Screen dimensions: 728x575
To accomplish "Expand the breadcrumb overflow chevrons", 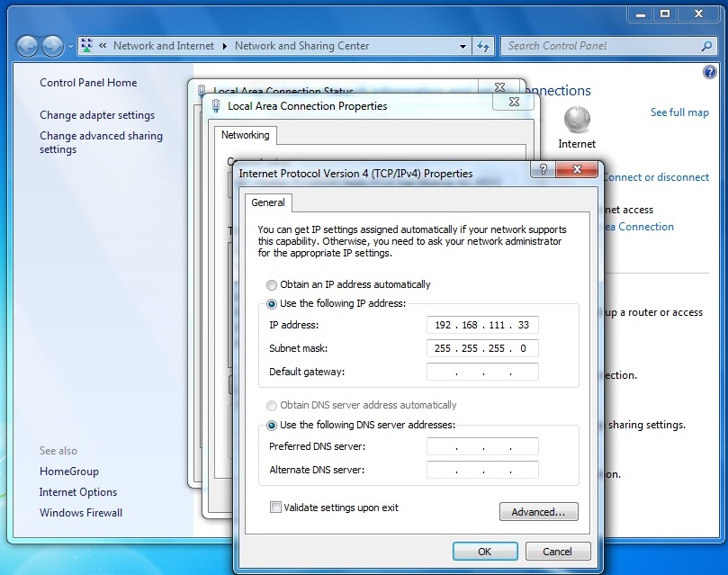I will 103,46.
